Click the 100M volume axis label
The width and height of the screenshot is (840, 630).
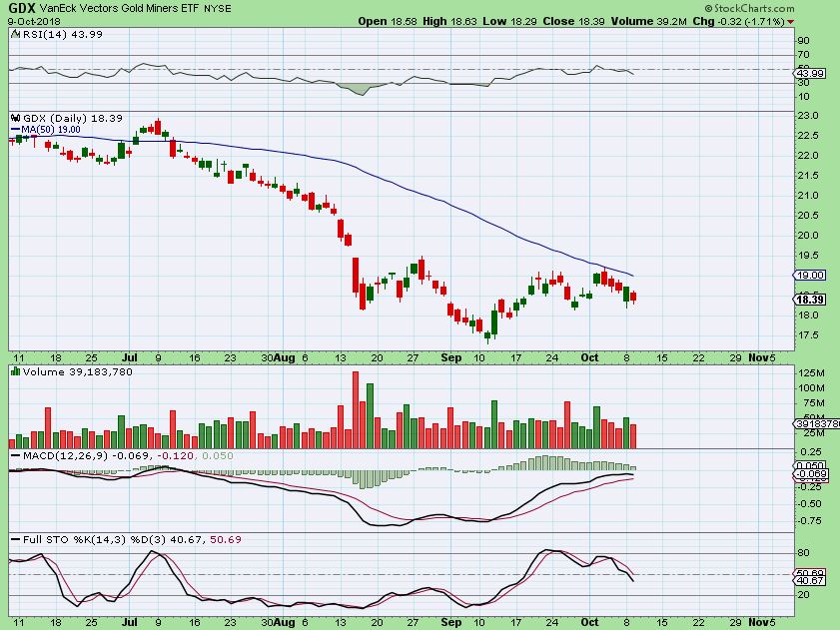pyautogui.click(x=812, y=387)
